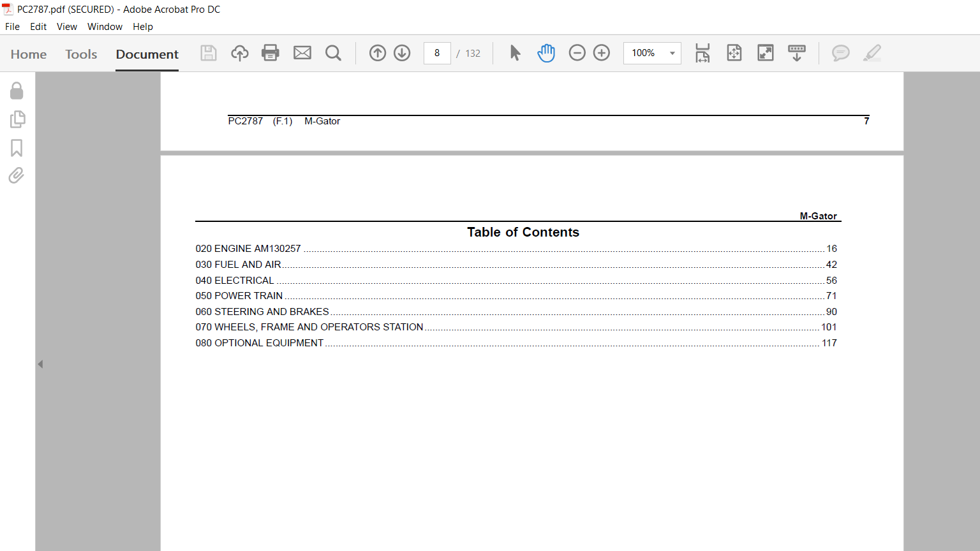
Task: Open the Help menu
Action: [143, 27]
